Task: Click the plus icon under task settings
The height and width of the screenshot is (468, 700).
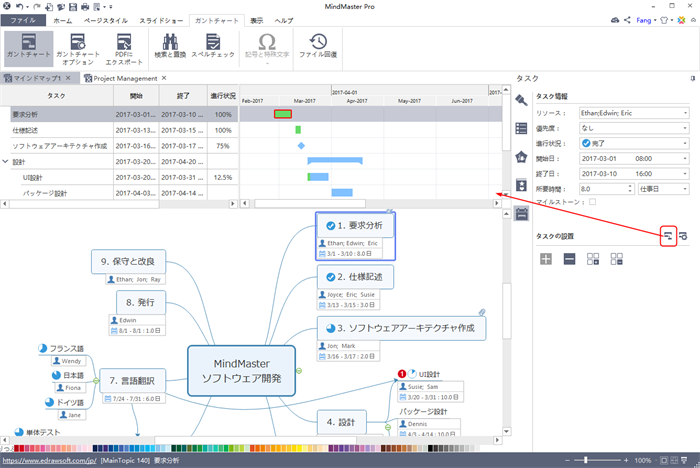Action: click(545, 259)
